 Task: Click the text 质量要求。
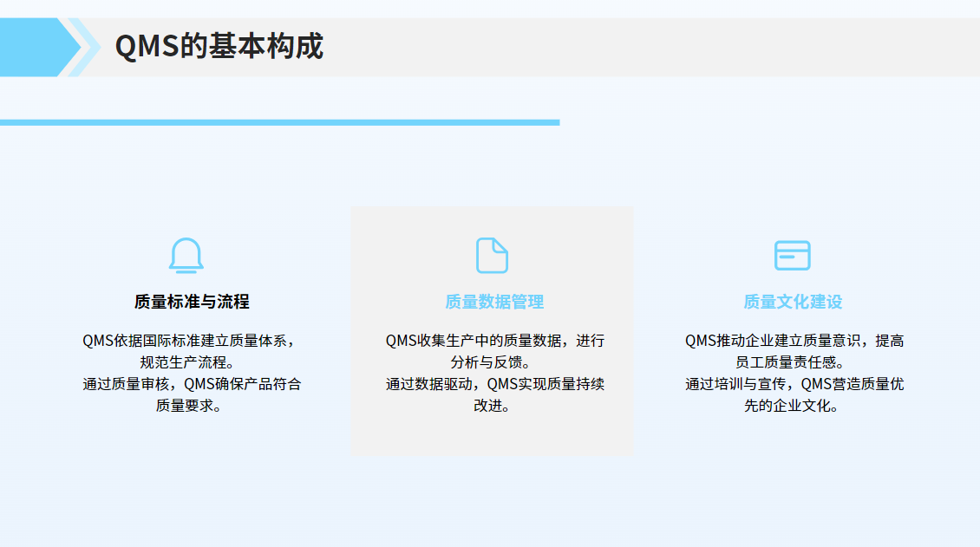click(x=187, y=406)
